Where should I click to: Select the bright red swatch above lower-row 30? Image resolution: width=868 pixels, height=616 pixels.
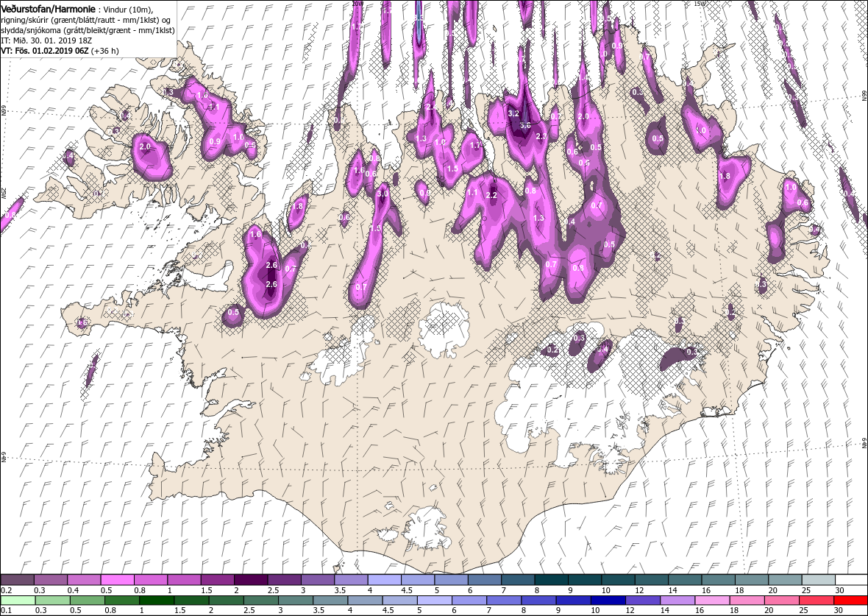tap(850, 601)
